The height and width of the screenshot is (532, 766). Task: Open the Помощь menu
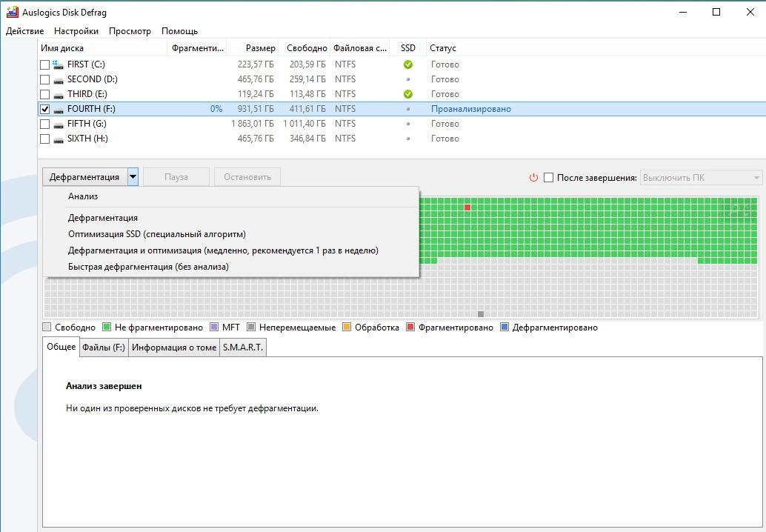point(180,31)
